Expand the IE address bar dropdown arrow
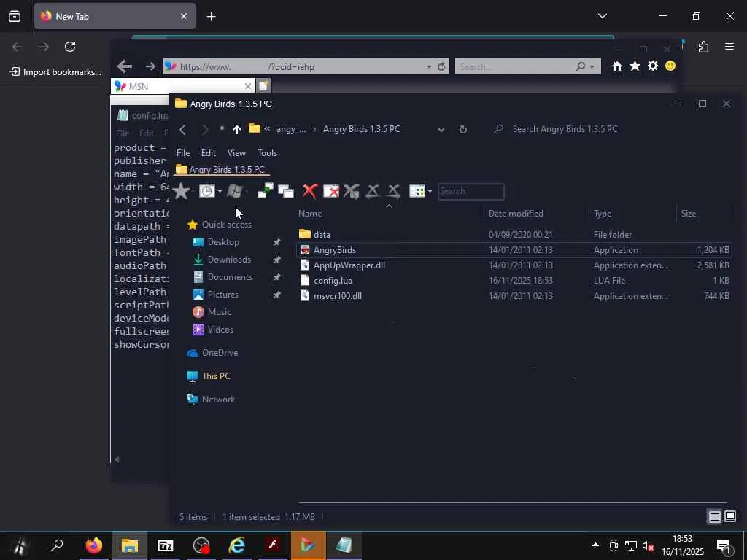 [429, 66]
